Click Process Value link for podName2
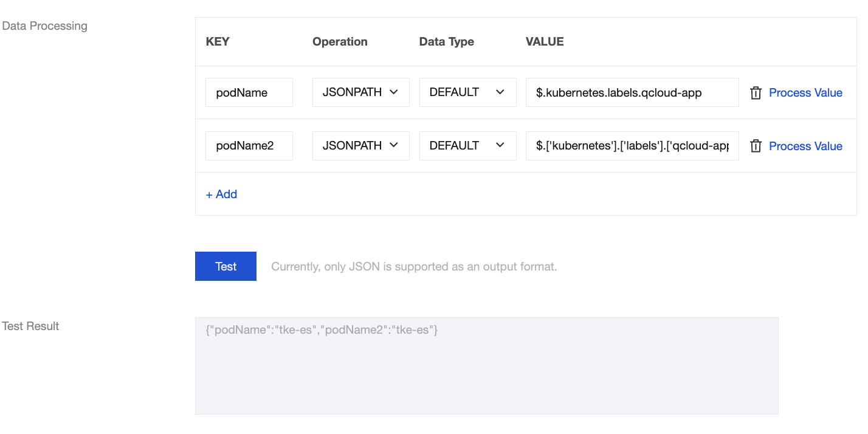 point(805,146)
